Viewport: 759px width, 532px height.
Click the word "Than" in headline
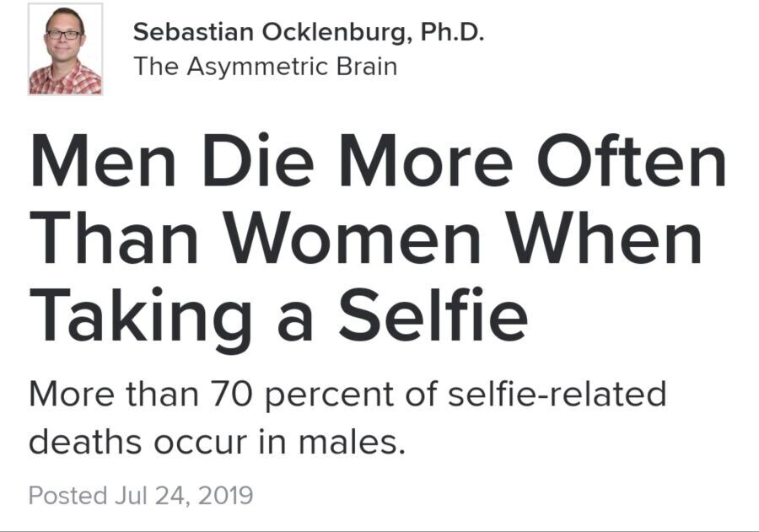tap(114, 237)
